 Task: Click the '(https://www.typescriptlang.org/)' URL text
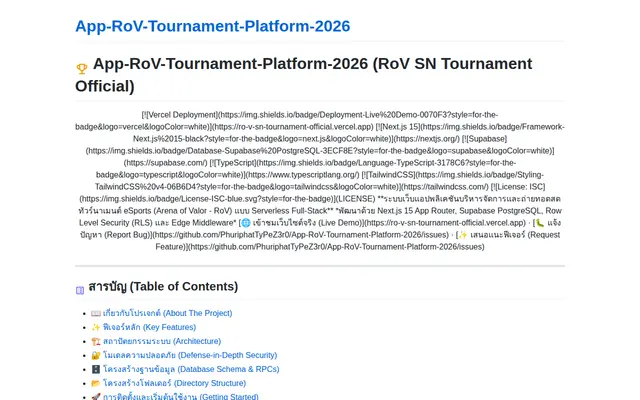point(302,175)
